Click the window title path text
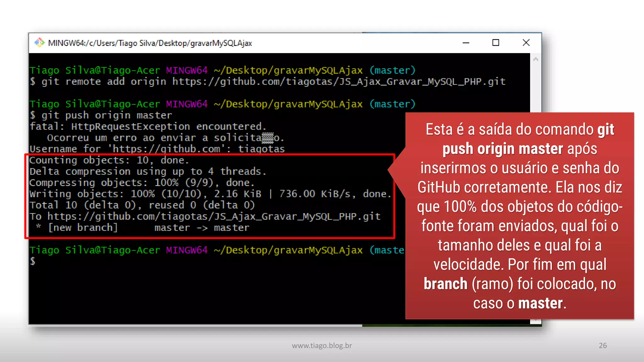This screenshot has height=362, width=644. click(150, 43)
